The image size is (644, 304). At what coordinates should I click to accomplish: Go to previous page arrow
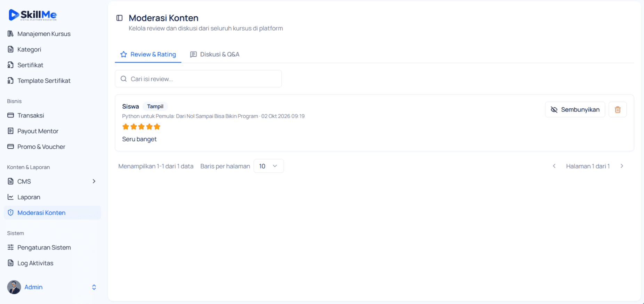pos(554,166)
